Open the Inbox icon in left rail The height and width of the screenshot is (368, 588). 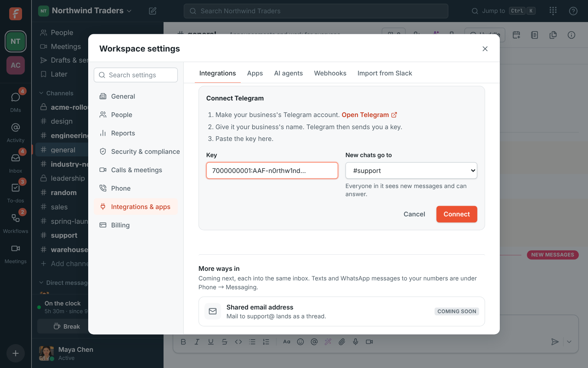pos(15,158)
